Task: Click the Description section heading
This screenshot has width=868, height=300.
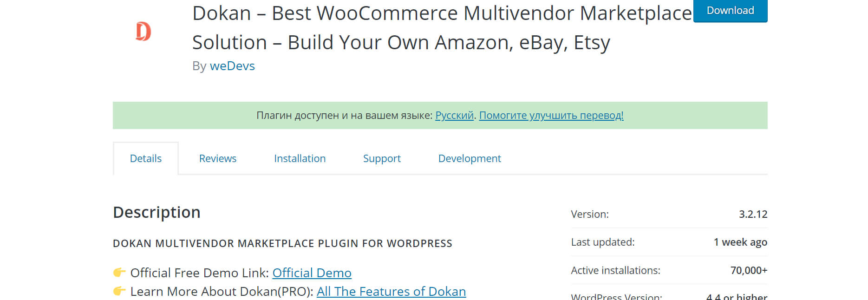Action: (x=157, y=212)
